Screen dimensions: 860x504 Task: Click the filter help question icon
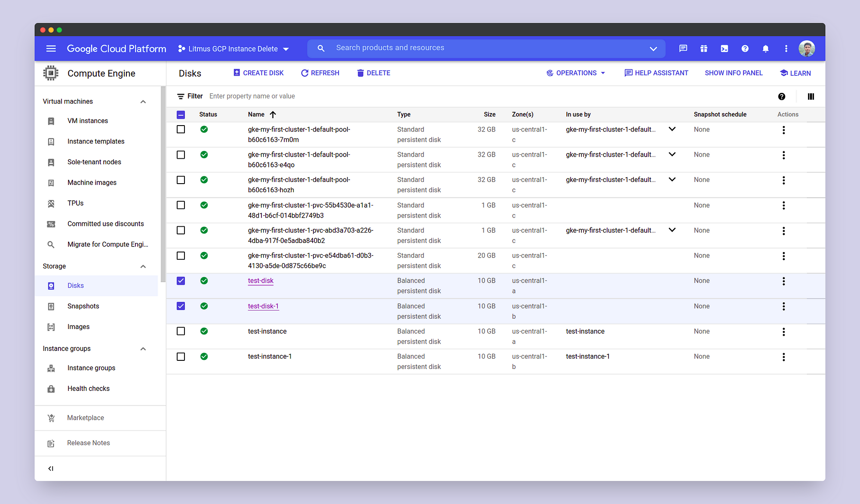(x=782, y=97)
